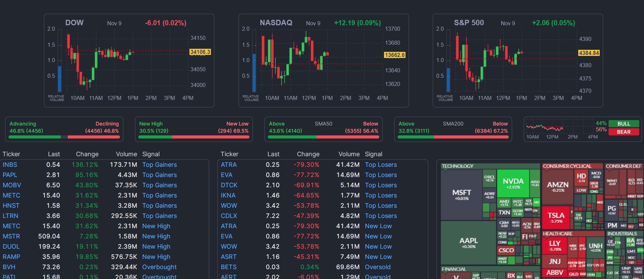Click Oversold signal in BETS row
Screen dimensions: 644x279
[378, 267]
